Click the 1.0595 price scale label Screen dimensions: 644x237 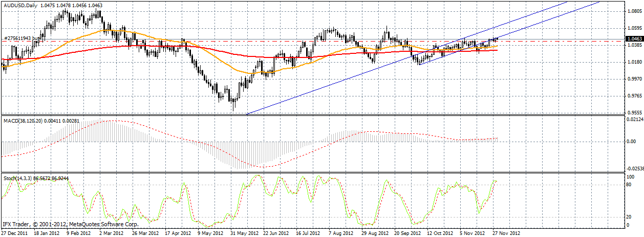coord(635,28)
